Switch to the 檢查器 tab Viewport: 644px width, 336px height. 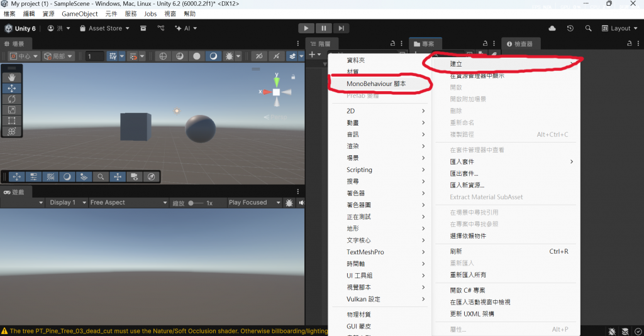point(520,44)
